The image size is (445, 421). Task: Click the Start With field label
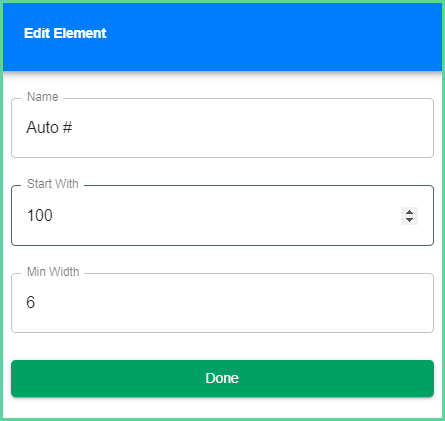tap(53, 184)
